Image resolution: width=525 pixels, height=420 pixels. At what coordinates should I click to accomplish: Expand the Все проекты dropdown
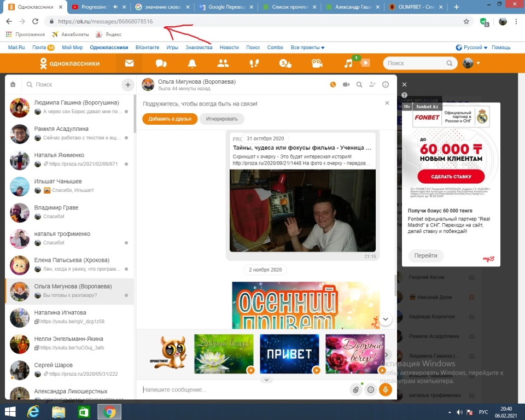pyautogui.click(x=307, y=48)
